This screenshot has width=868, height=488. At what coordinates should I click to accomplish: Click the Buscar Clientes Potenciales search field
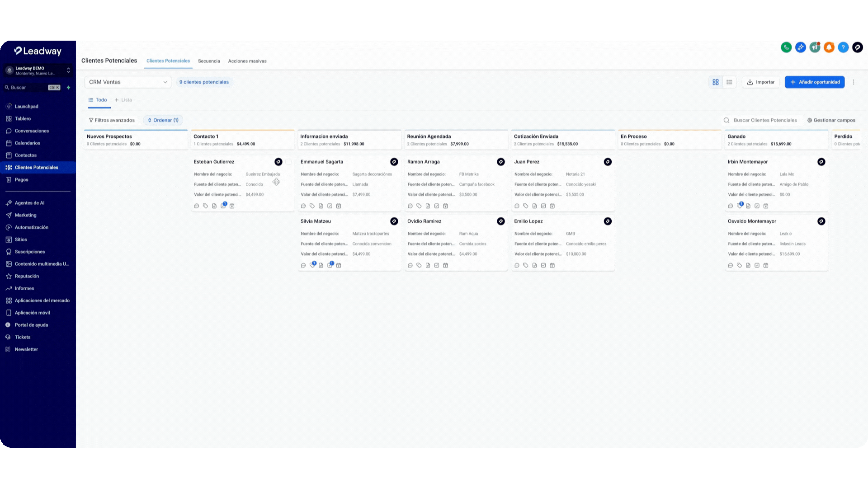click(x=762, y=120)
